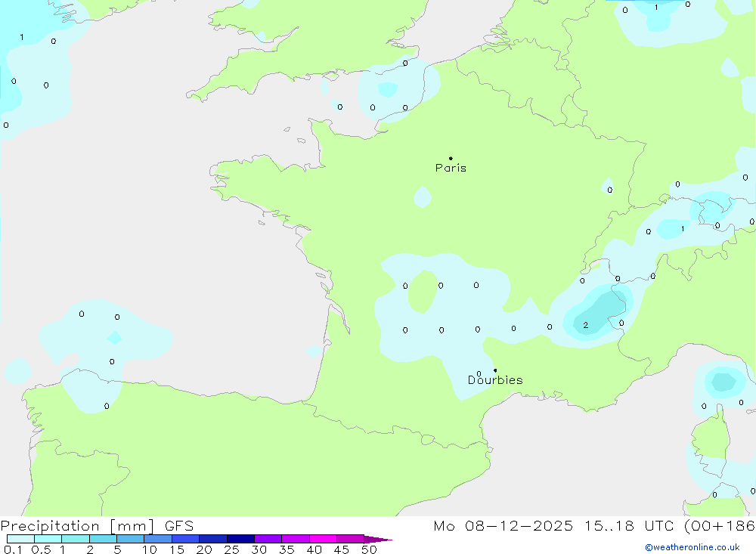Screen dimensions: 756x554
Task: Pick the 25–30 mm navy legend swatch
Action: 240,539
